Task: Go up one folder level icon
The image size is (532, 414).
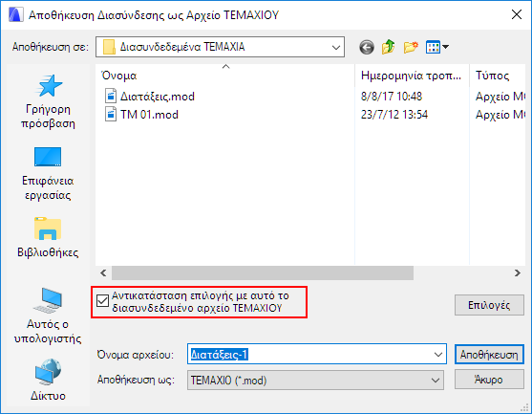Action: pos(388,47)
